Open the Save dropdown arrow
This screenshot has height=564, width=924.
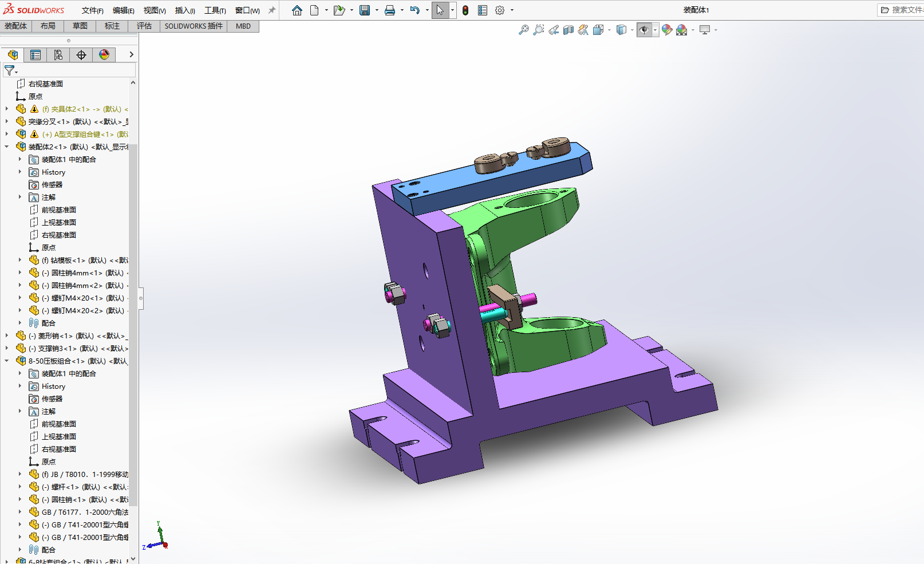pos(377,10)
